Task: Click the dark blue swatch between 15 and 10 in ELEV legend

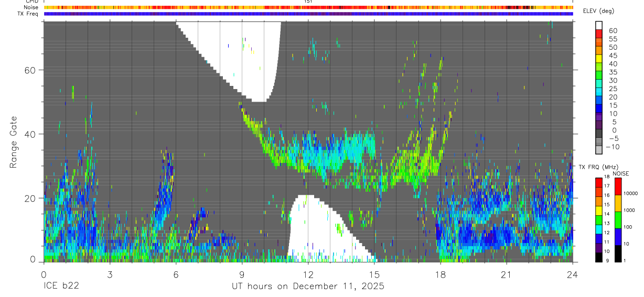Action: [599, 109]
